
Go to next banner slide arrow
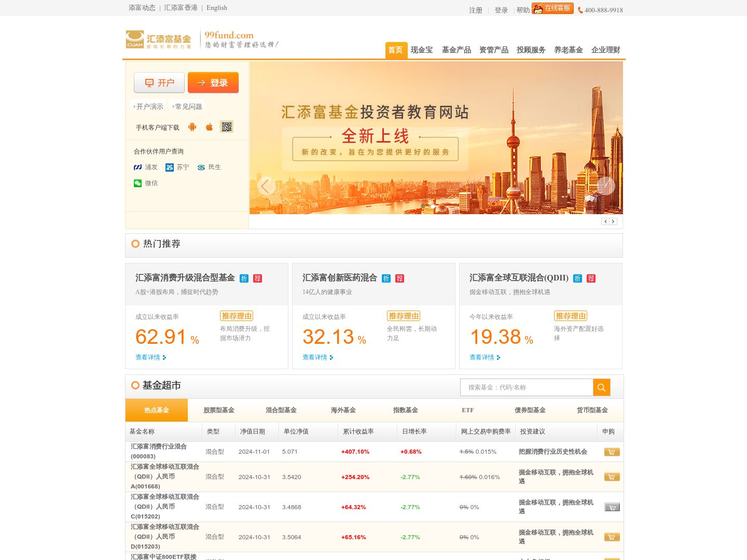(606, 186)
